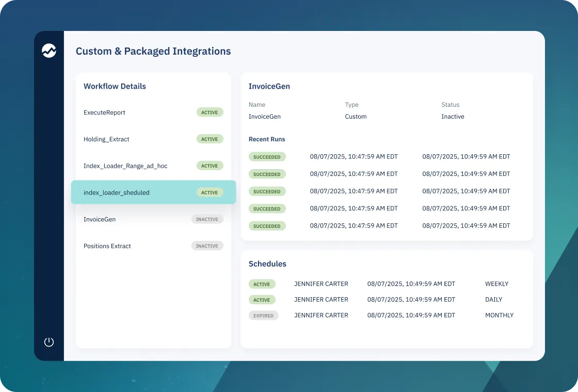This screenshot has width=578, height=392.
Task: Select the Holding_Extract workflow
Action: (153, 139)
